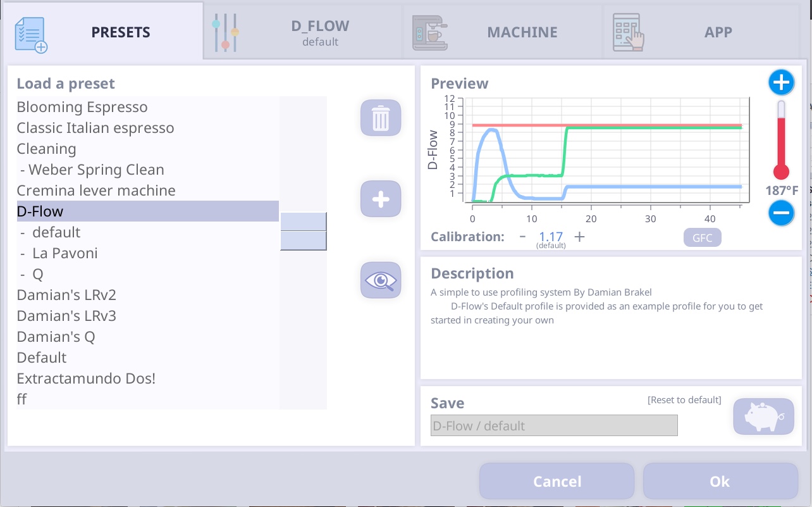The height and width of the screenshot is (507, 812).
Task: Create a new preset with the plus icon
Action: (380, 199)
